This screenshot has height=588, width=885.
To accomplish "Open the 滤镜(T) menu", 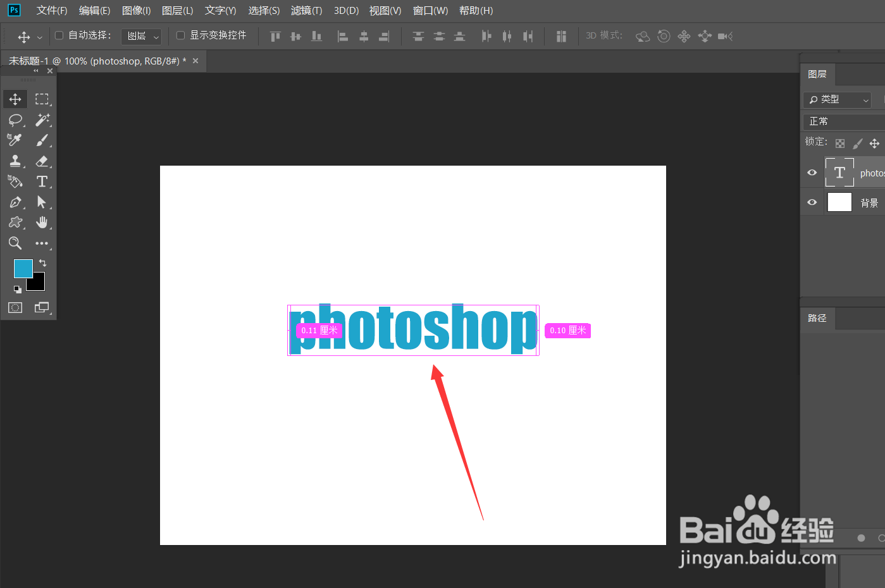I will 307,11.
